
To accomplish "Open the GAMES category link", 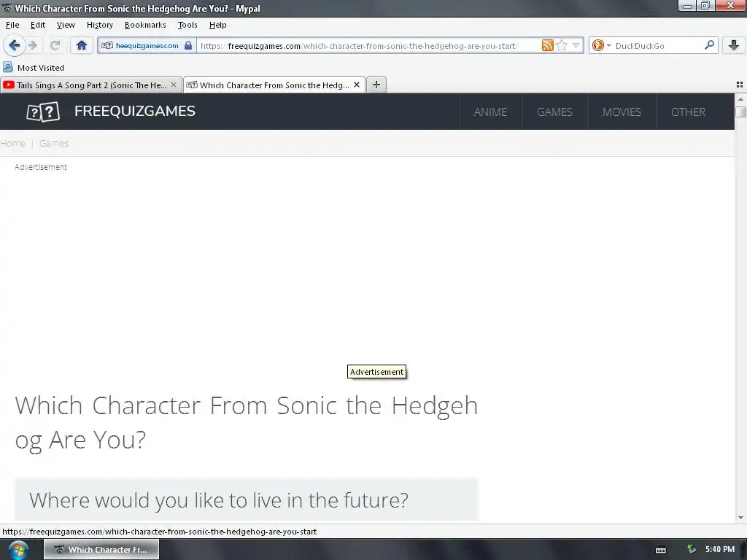I will [x=554, y=112].
